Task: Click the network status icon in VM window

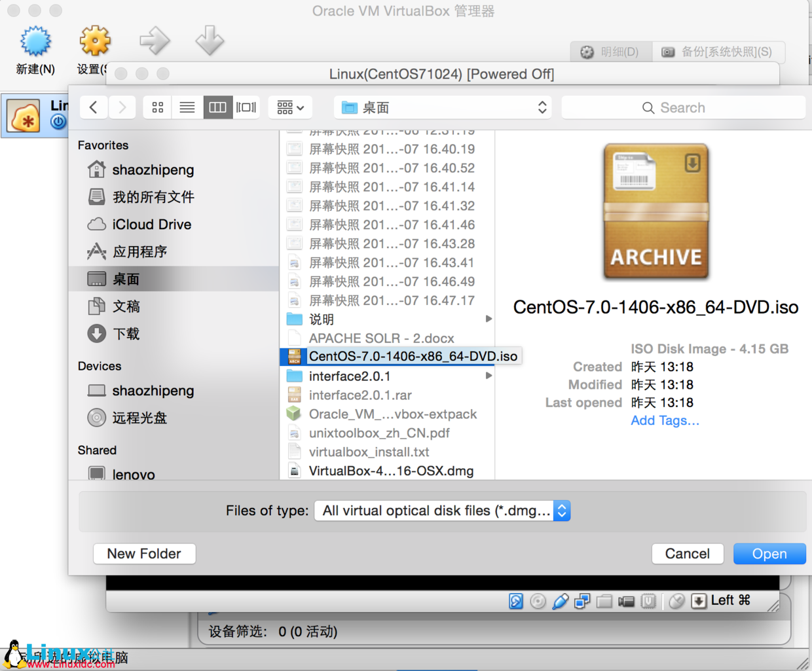Action: tap(582, 601)
